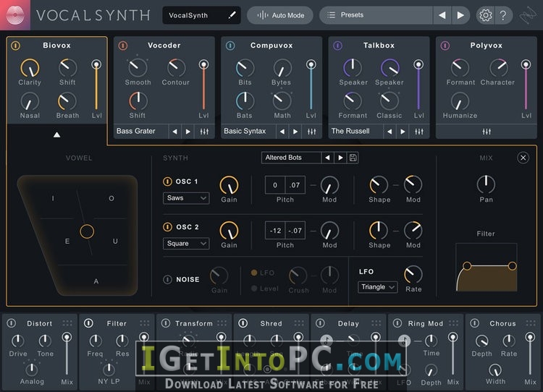Open the OSC 1 Saws waveform dropdown

(186, 198)
